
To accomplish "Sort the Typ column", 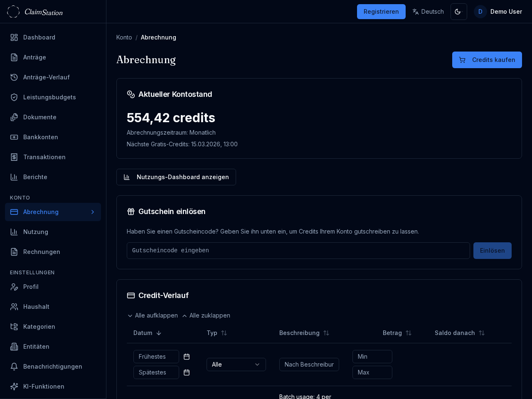I will coord(224,333).
